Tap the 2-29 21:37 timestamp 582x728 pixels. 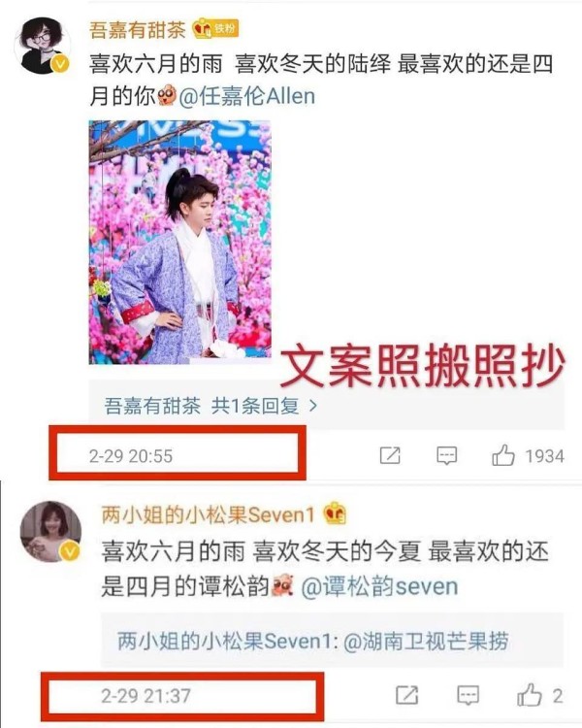click(145, 696)
